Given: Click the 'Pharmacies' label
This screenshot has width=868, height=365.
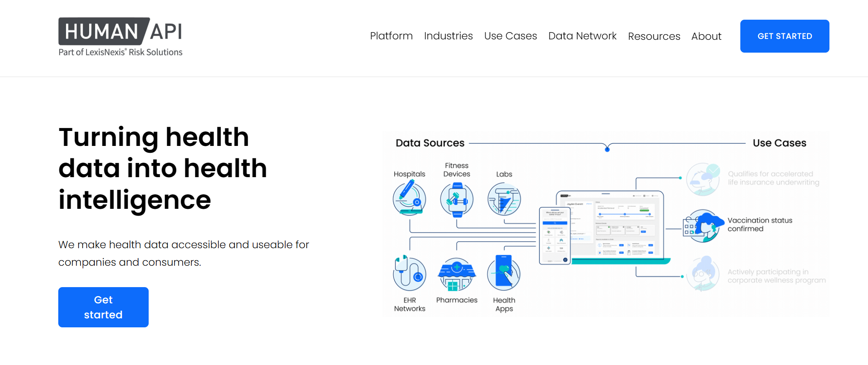Looking at the screenshot, I should pyautogui.click(x=457, y=300).
